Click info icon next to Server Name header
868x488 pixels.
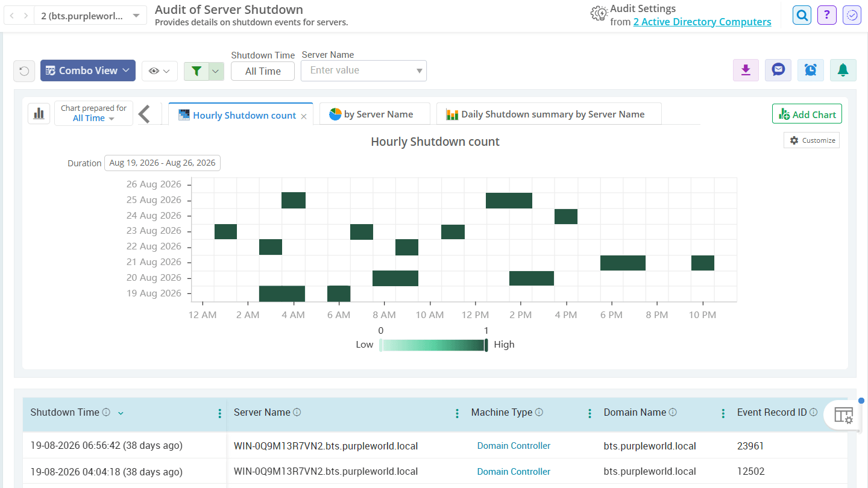tap(297, 413)
